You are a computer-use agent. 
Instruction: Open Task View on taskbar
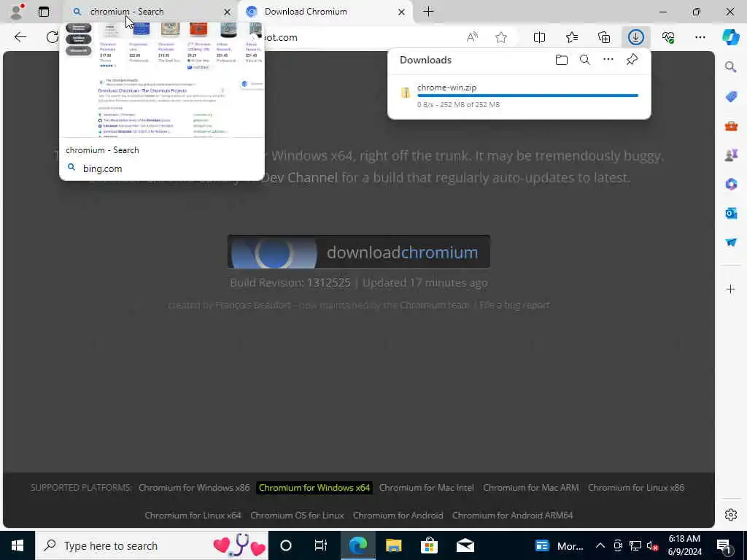[x=321, y=545]
